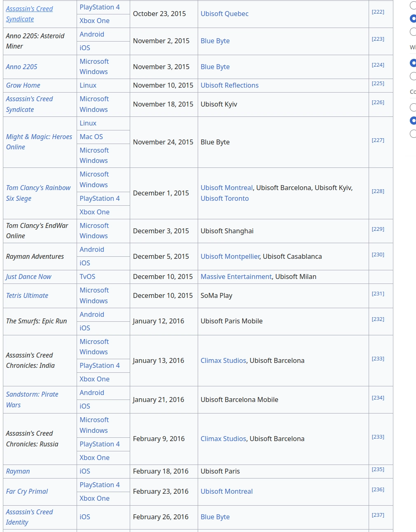Open Blue Byte link in February 26, 2016 row
416x532 pixels.
coord(215,517)
